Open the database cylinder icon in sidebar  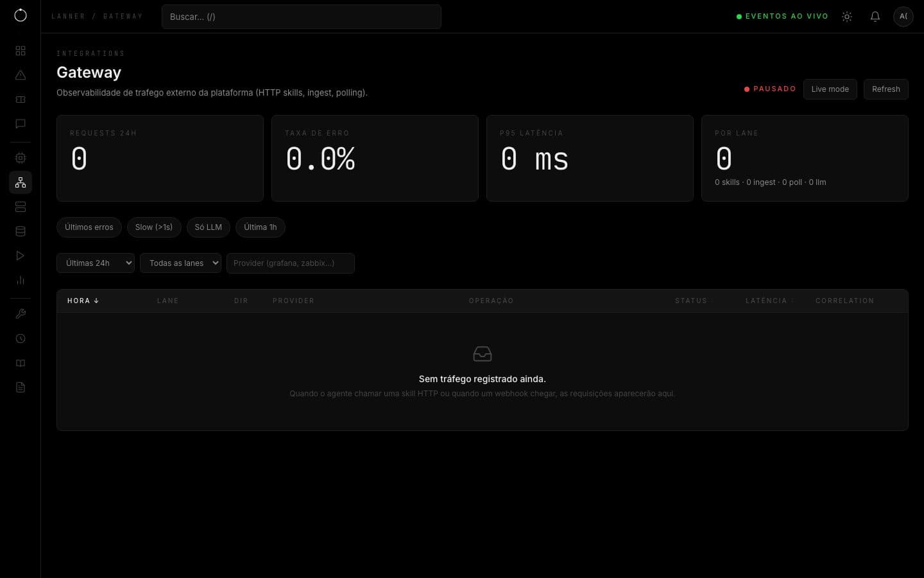click(21, 231)
